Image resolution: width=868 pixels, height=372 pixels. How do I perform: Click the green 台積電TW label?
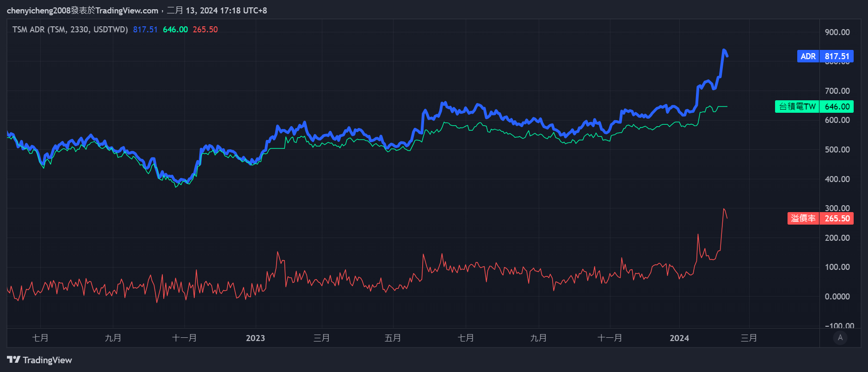click(x=797, y=107)
